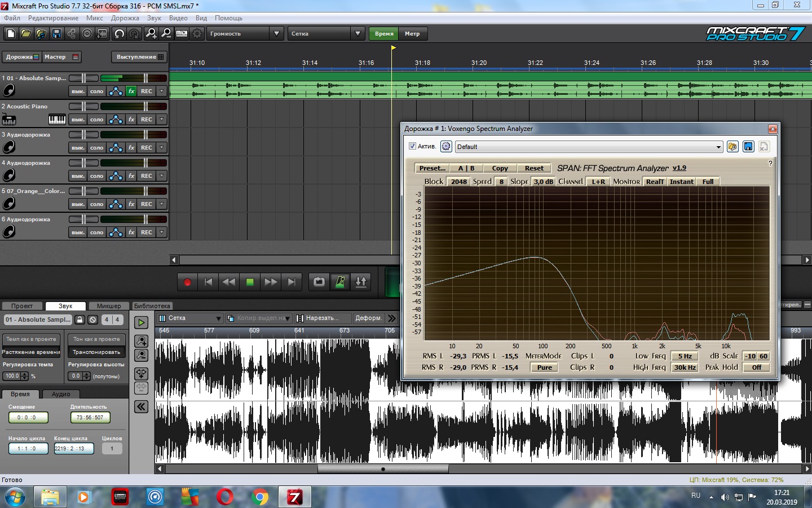Image resolution: width=812 pixels, height=508 pixels.
Task: Click the Copy button in SPAN
Action: point(500,168)
